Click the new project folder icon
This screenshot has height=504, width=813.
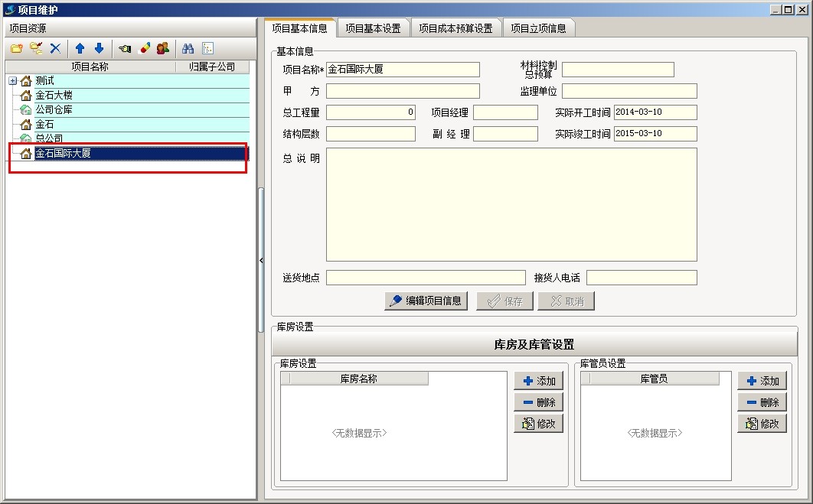[16, 49]
